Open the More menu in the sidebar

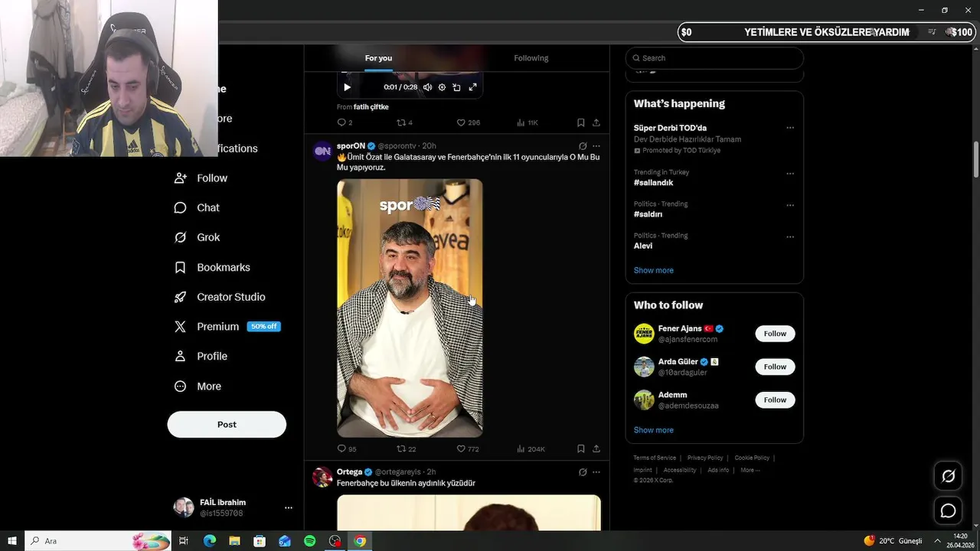click(x=198, y=386)
